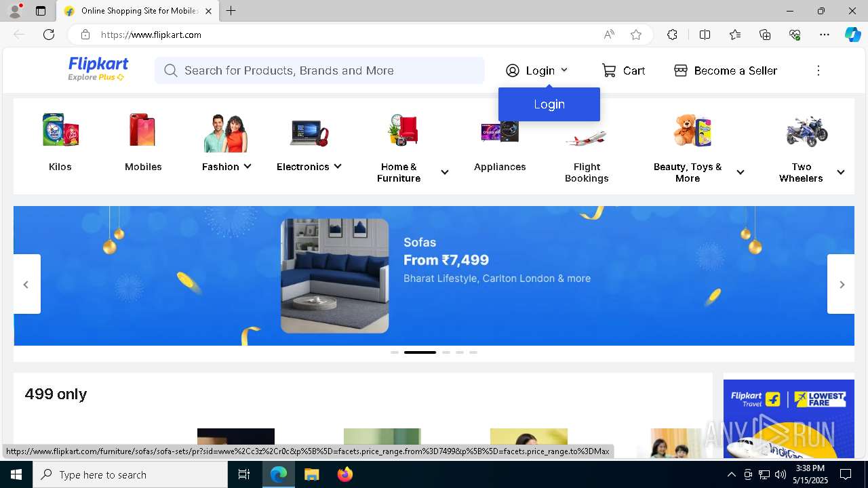This screenshot has width=868, height=488.
Task: Open the Kilos category icon
Action: pos(60,129)
